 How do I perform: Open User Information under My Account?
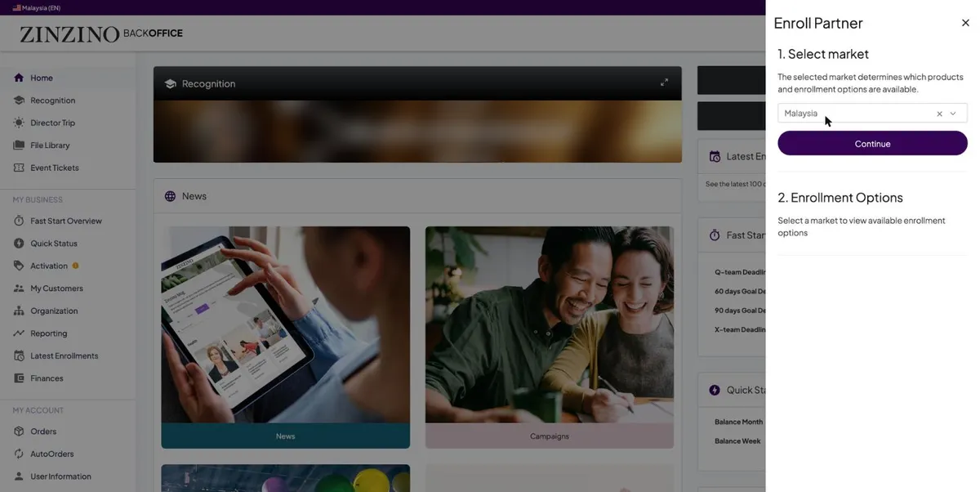pyautogui.click(x=60, y=476)
